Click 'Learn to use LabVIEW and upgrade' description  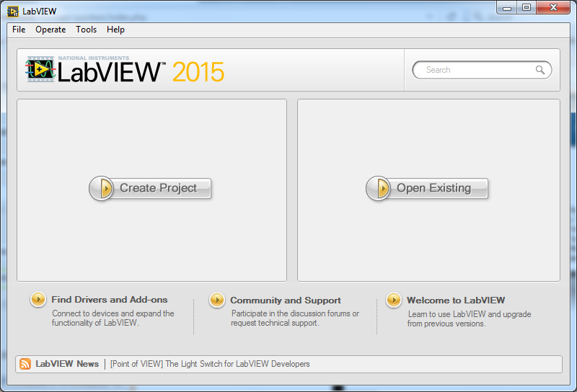pos(470,314)
